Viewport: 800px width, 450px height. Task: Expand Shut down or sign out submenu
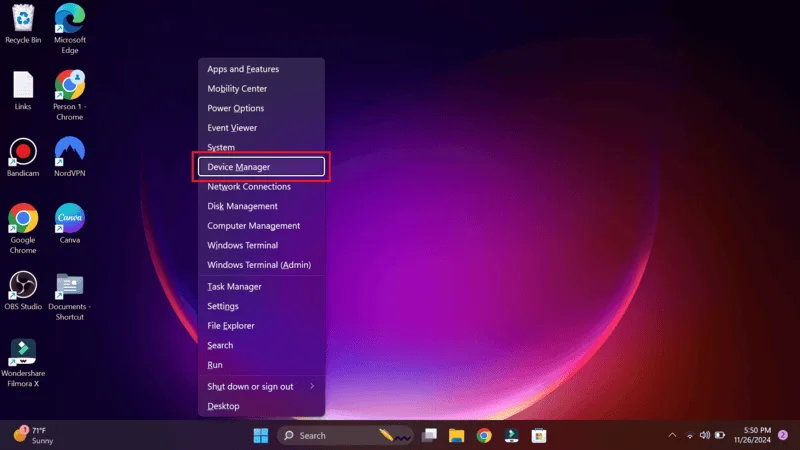pyautogui.click(x=261, y=387)
